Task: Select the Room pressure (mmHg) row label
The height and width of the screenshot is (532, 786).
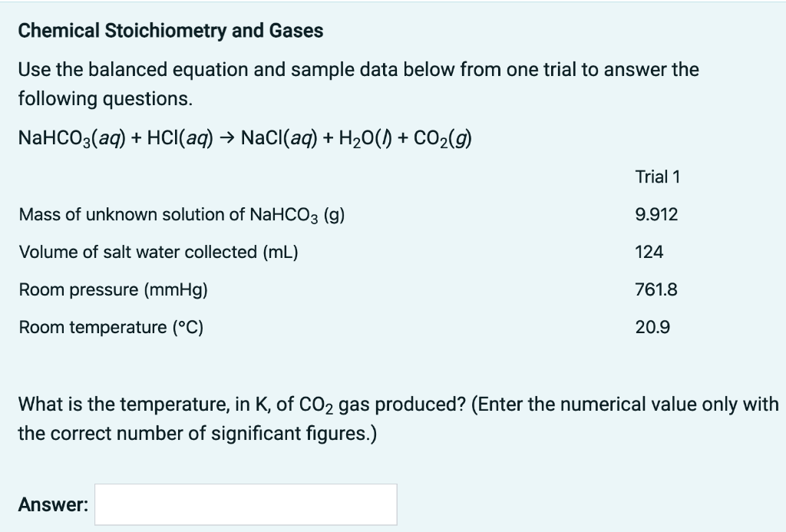Action: 114,289
